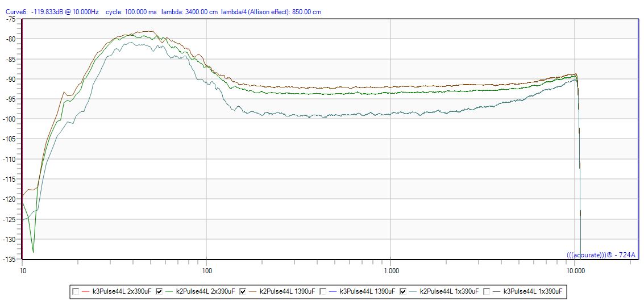Click the legend label k2Pulse44L 2x390uF

[205, 291]
